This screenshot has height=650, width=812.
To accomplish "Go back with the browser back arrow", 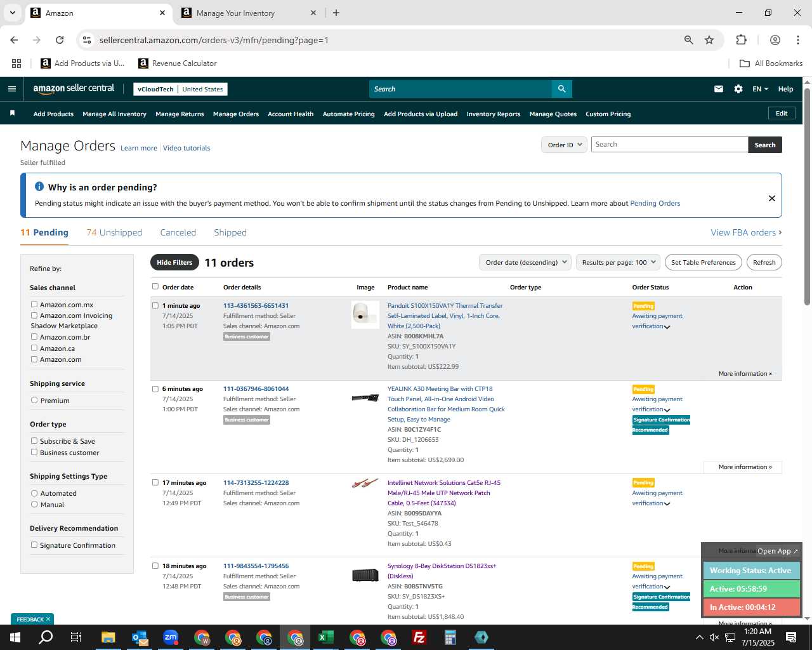I will pyautogui.click(x=14, y=40).
